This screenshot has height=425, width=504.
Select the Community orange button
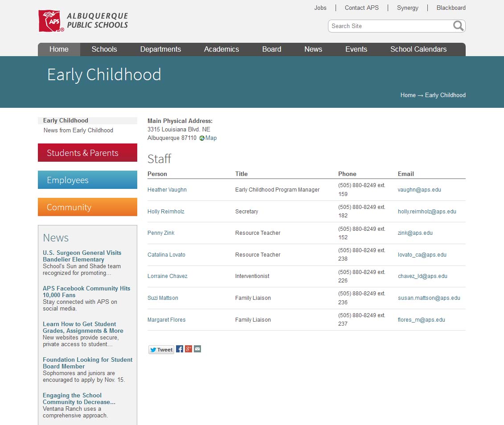point(87,207)
